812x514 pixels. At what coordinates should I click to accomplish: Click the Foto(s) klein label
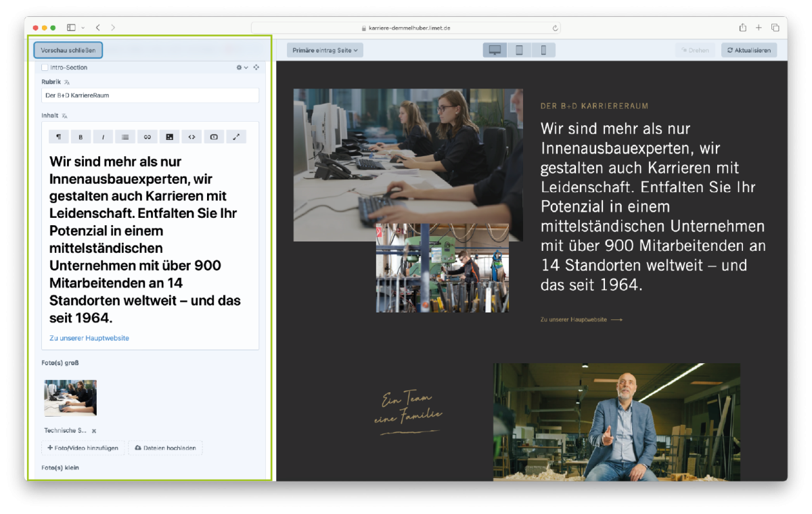point(60,468)
